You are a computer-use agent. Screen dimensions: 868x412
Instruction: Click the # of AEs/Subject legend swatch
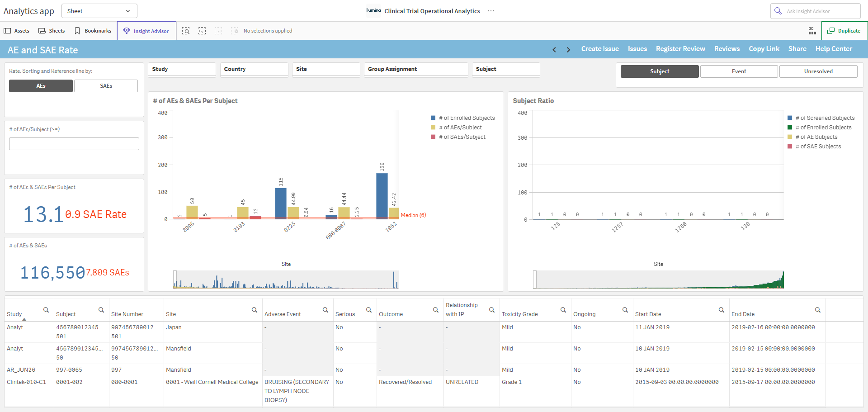tap(434, 128)
